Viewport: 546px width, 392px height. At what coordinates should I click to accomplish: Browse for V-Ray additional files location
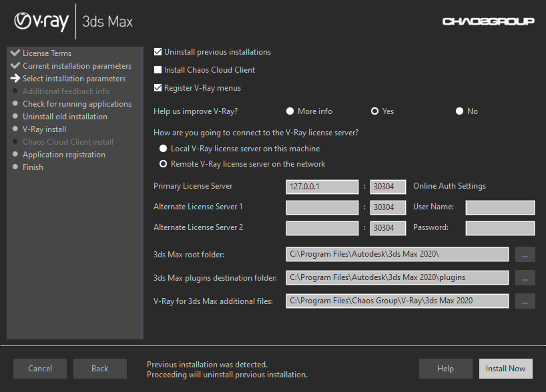[x=525, y=301]
